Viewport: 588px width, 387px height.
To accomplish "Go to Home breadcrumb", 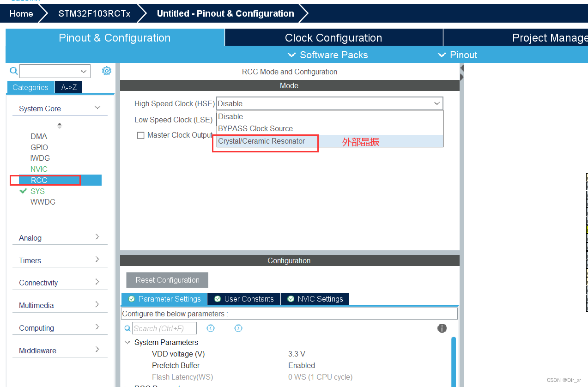I will [21, 13].
